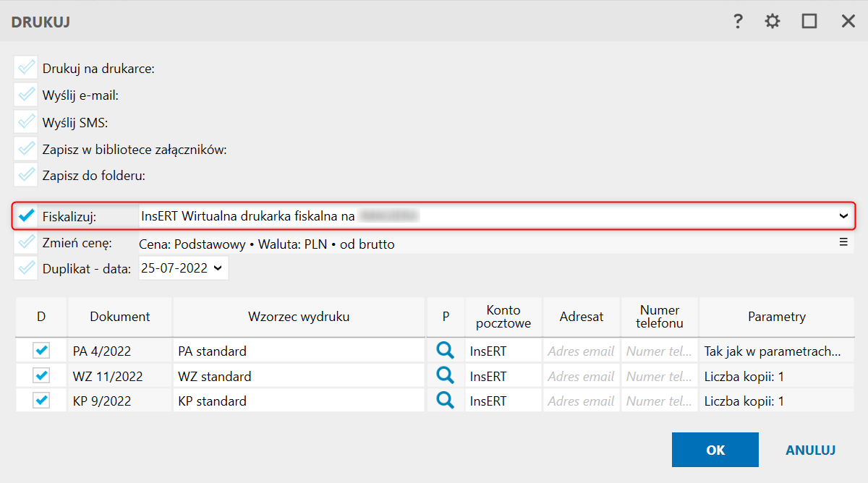Open the Duplikat date dropdown
The width and height of the screenshot is (868, 483).
coord(218,268)
